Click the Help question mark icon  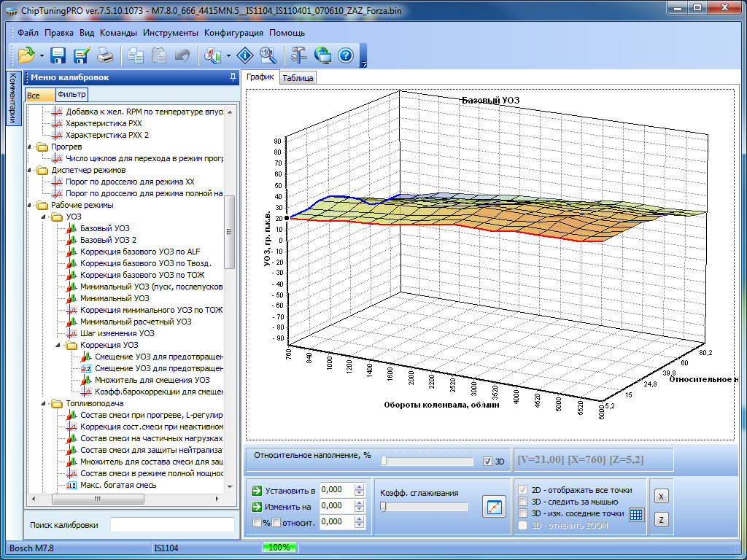click(346, 55)
